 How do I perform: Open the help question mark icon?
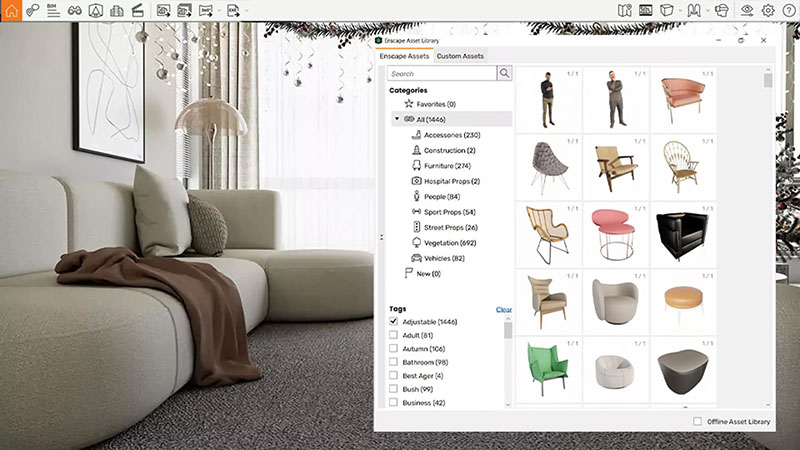click(x=788, y=10)
